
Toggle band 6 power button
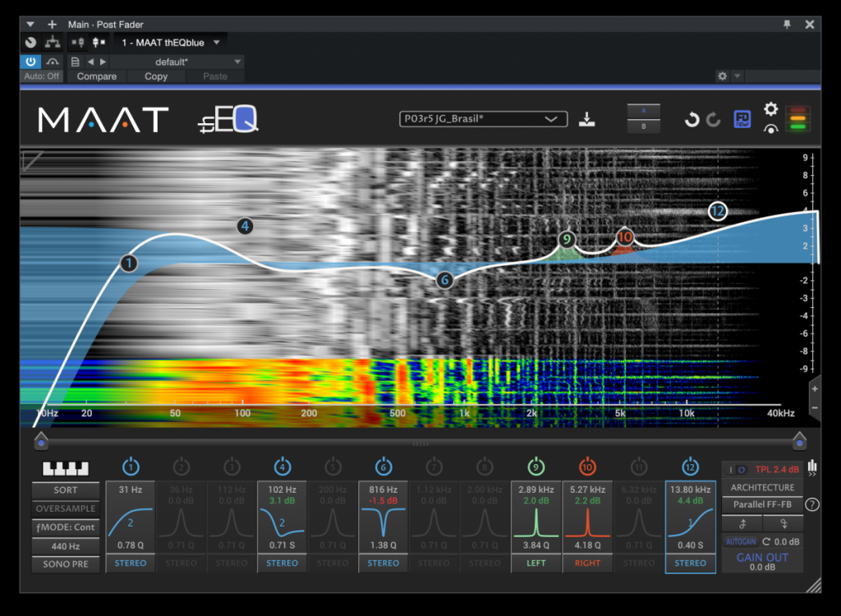(x=384, y=467)
